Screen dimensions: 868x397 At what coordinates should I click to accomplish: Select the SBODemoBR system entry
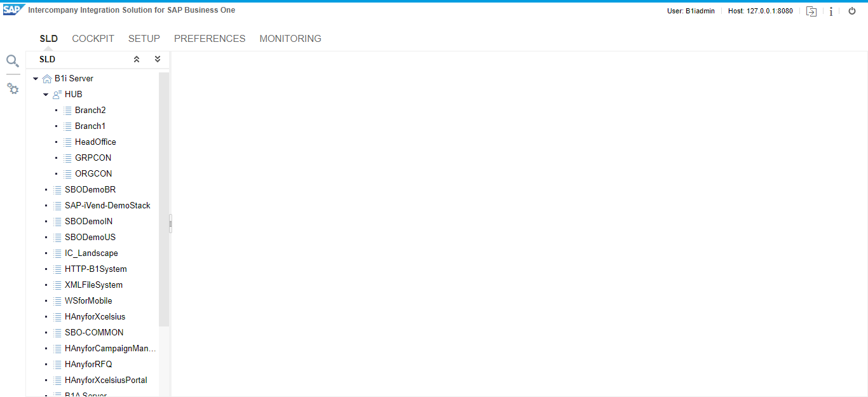90,190
